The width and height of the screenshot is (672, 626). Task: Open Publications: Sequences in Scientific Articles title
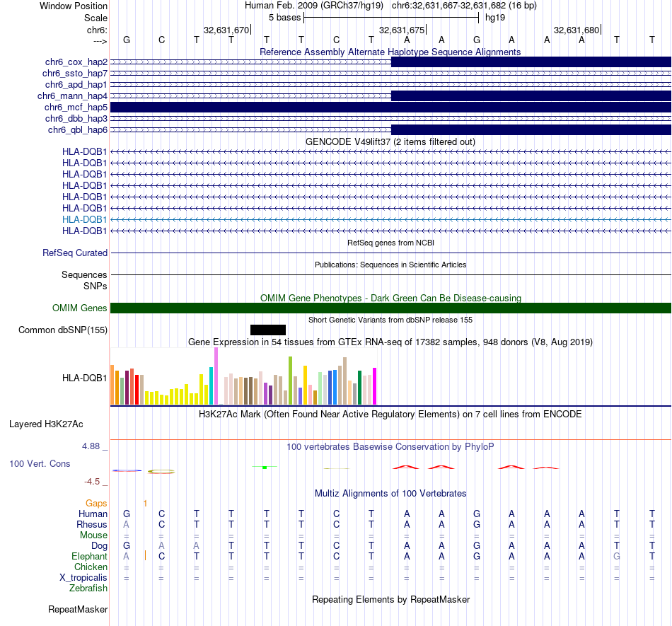click(x=390, y=265)
